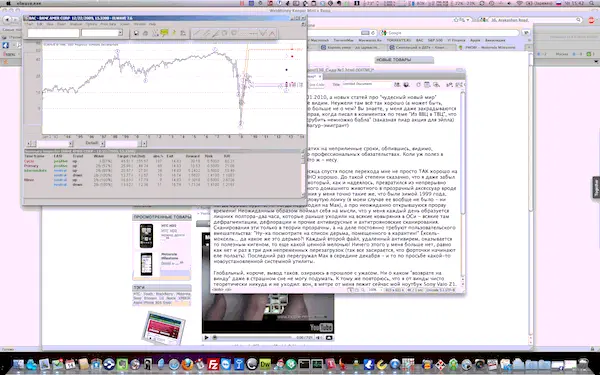
Task: Open the browser search engine dropdown
Action: tap(385, 33)
